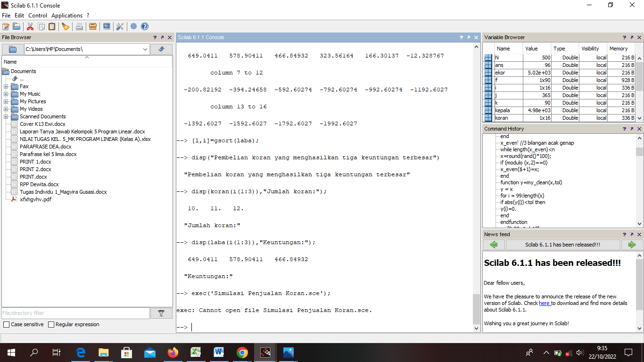Show the previous news feed item
Image resolution: width=644 pixels, height=362 pixels.
coord(494,245)
